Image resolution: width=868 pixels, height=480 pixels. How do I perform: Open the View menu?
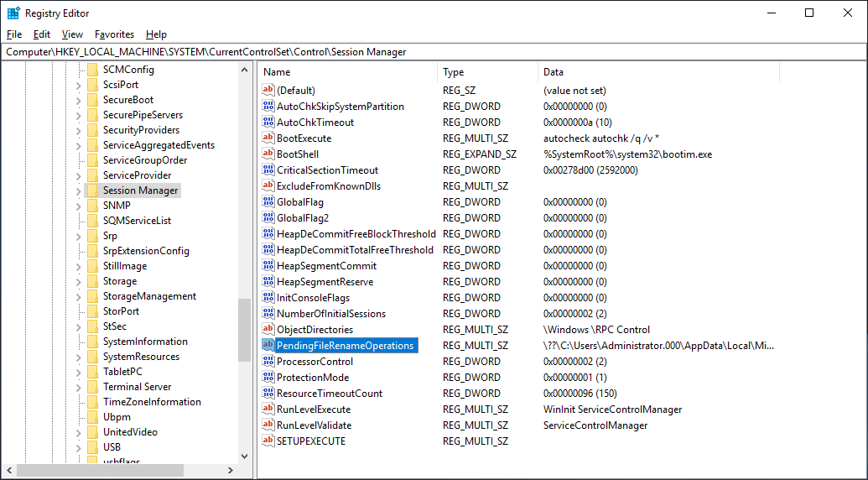coord(72,34)
